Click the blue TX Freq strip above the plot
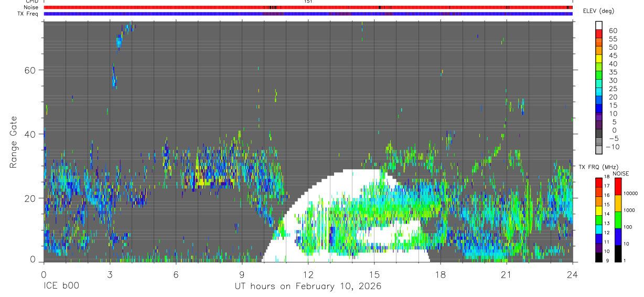The width and height of the screenshot is (644, 297). (308, 14)
